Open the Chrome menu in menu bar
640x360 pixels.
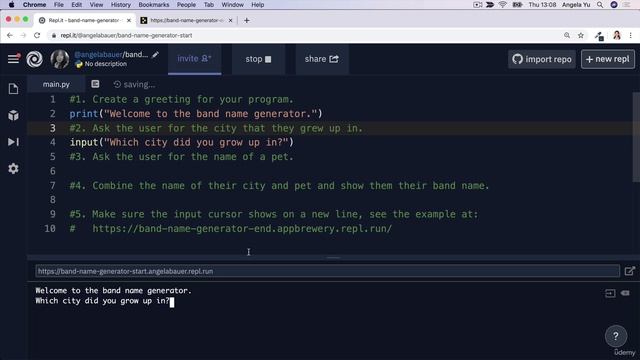click(x=34, y=5)
